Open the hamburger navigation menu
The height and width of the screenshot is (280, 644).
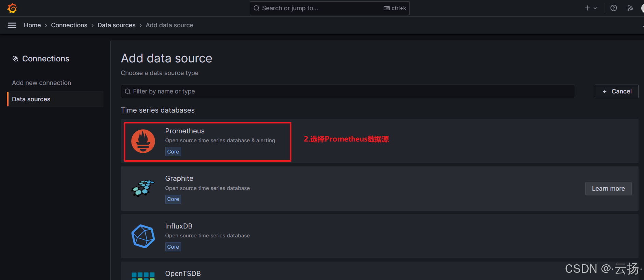coord(12,25)
